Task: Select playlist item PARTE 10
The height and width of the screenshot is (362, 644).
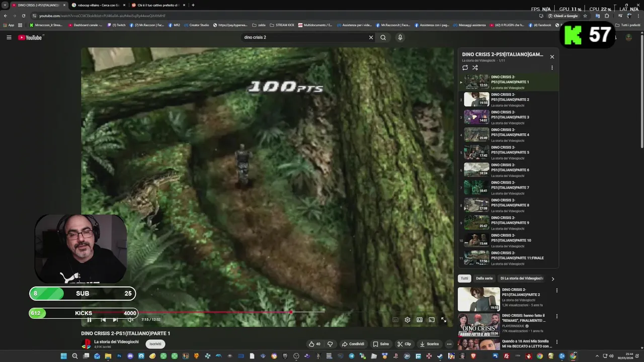Action: coord(508,240)
